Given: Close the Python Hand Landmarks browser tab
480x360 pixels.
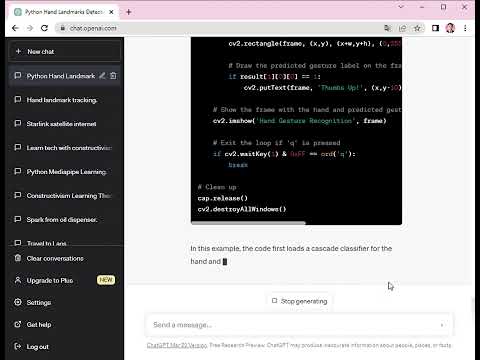Looking at the screenshot, I should pyautogui.click(x=111, y=12).
